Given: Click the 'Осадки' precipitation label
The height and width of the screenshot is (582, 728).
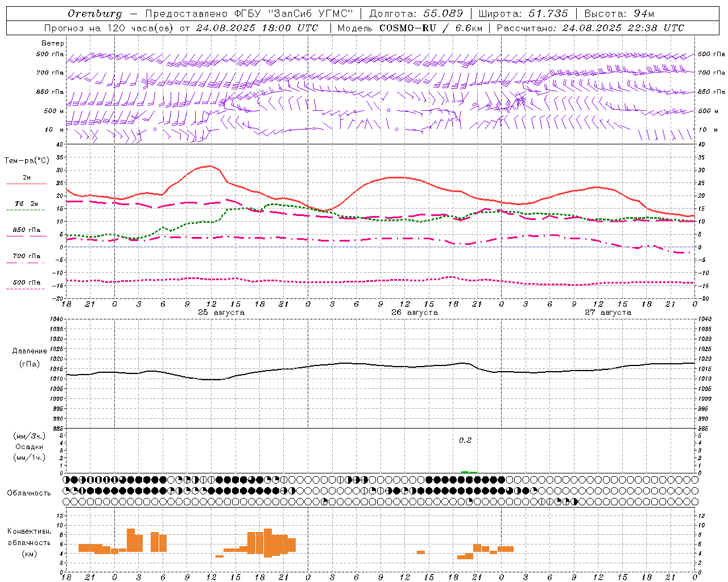Looking at the screenshot, I should point(30,447).
